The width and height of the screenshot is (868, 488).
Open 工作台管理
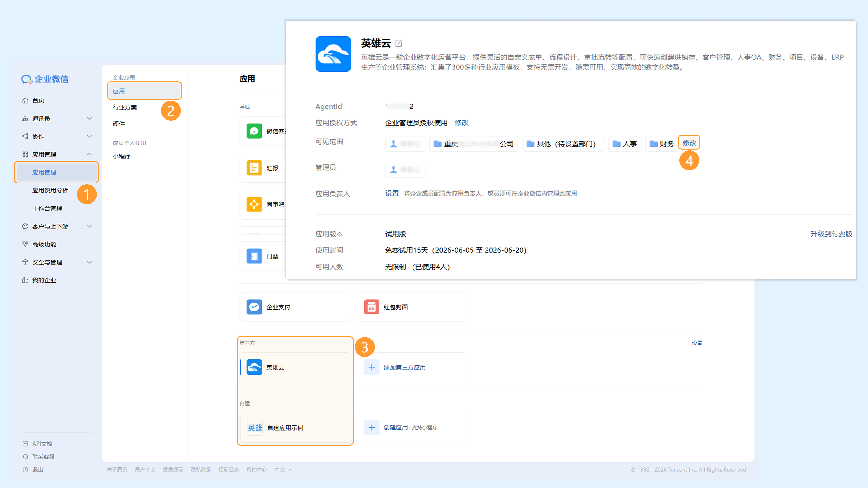47,209
